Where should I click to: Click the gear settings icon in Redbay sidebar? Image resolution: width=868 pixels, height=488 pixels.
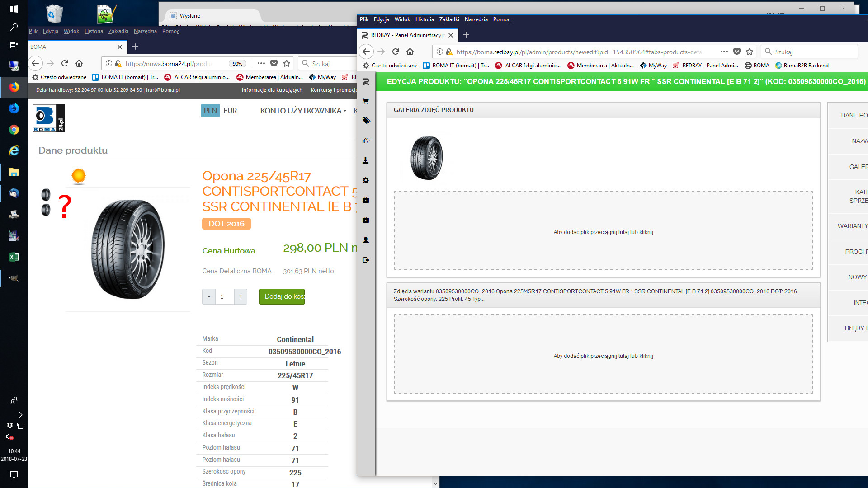(x=366, y=180)
